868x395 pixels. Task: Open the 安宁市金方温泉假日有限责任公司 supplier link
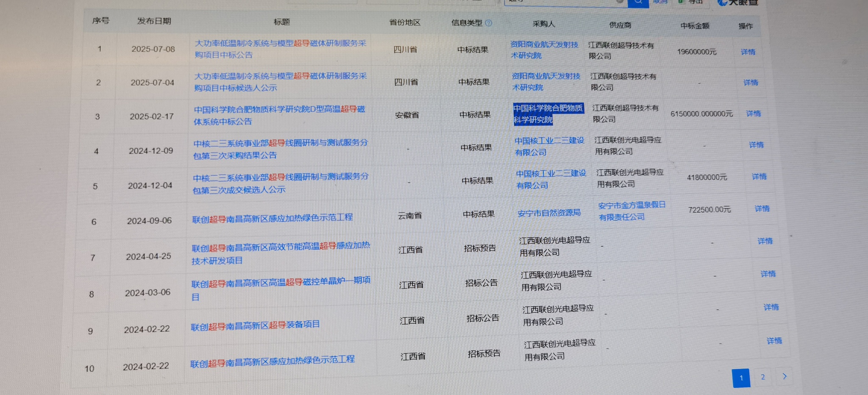coord(632,211)
